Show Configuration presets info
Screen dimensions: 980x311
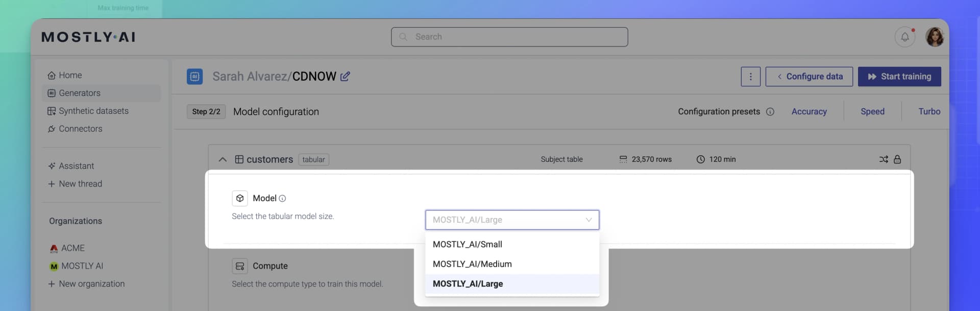click(770, 112)
